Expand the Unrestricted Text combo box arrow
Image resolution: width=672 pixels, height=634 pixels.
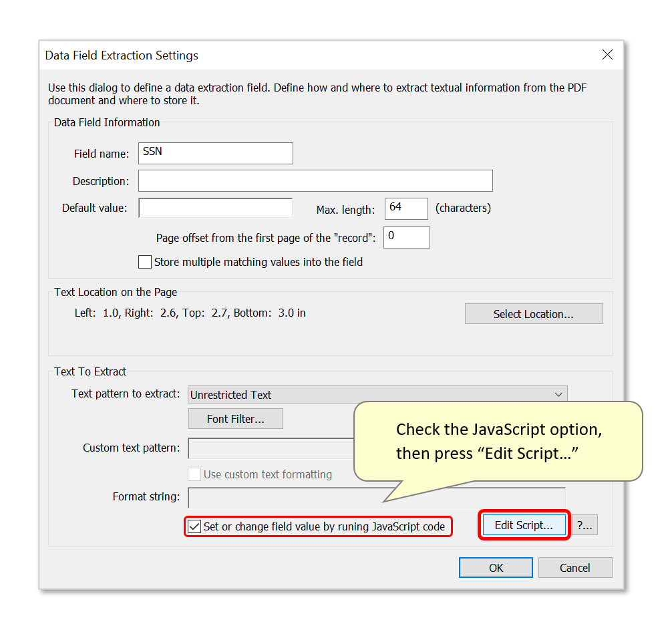click(558, 393)
